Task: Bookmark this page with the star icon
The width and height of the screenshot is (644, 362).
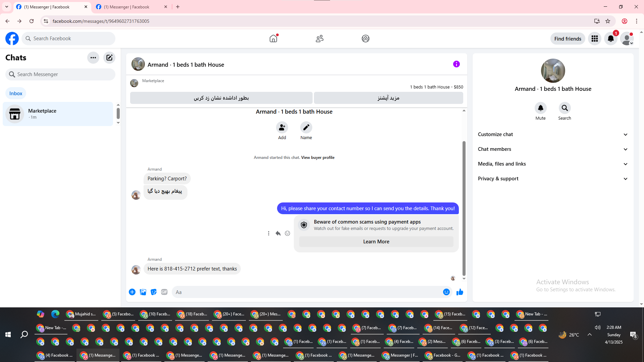Action: pos(608,21)
